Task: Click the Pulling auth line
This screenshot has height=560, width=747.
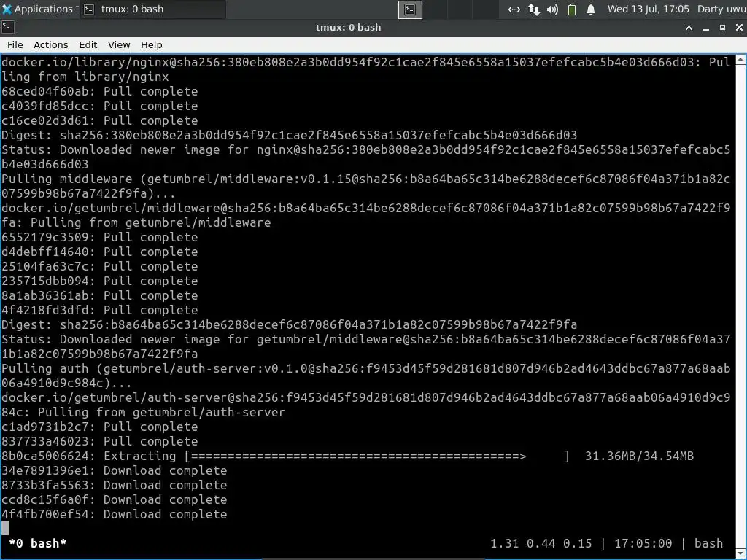Action: 365,376
